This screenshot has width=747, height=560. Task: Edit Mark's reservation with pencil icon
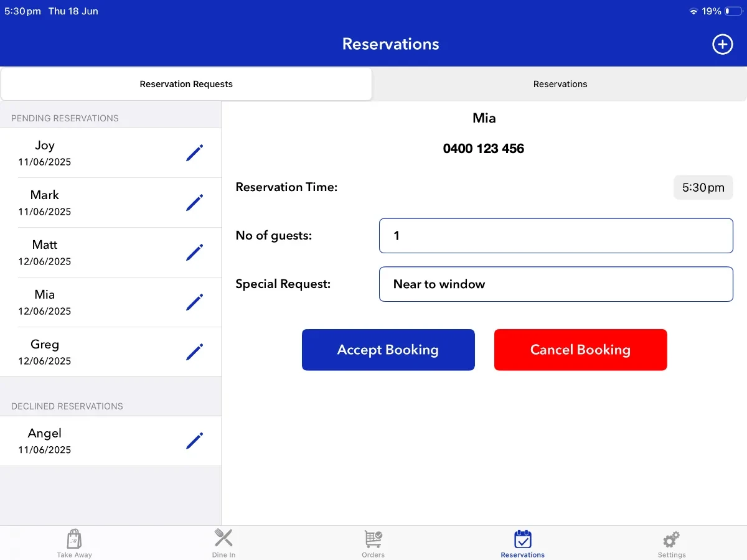pyautogui.click(x=194, y=203)
